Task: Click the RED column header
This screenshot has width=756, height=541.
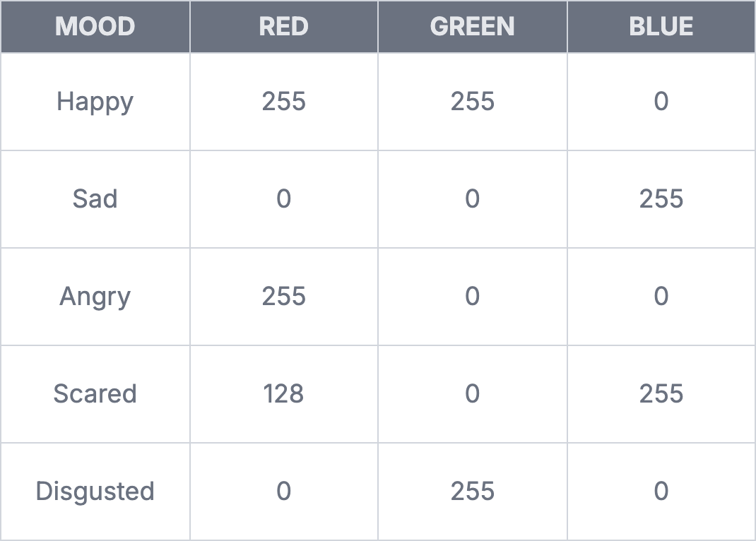Action: point(284,27)
